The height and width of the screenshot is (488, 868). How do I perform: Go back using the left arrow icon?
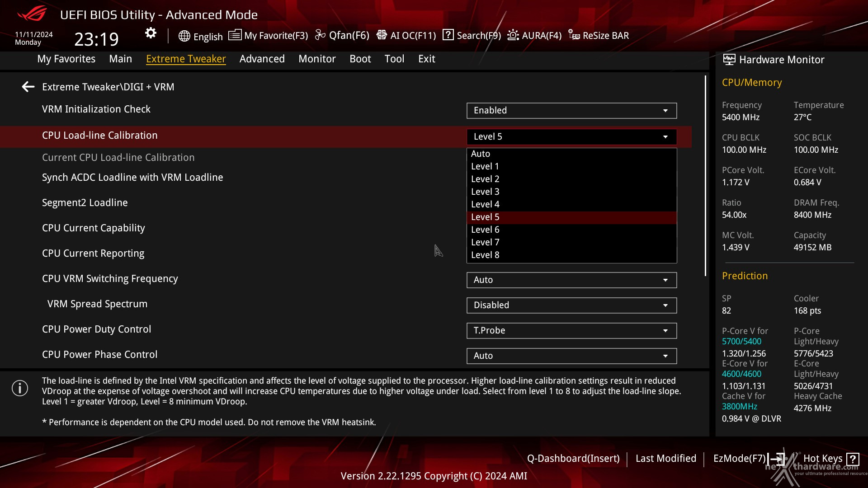click(x=28, y=87)
